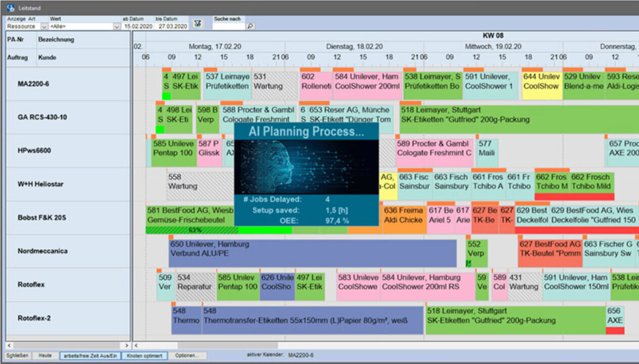
Task: Jump to today with the 'Heute' button
Action: (45, 356)
